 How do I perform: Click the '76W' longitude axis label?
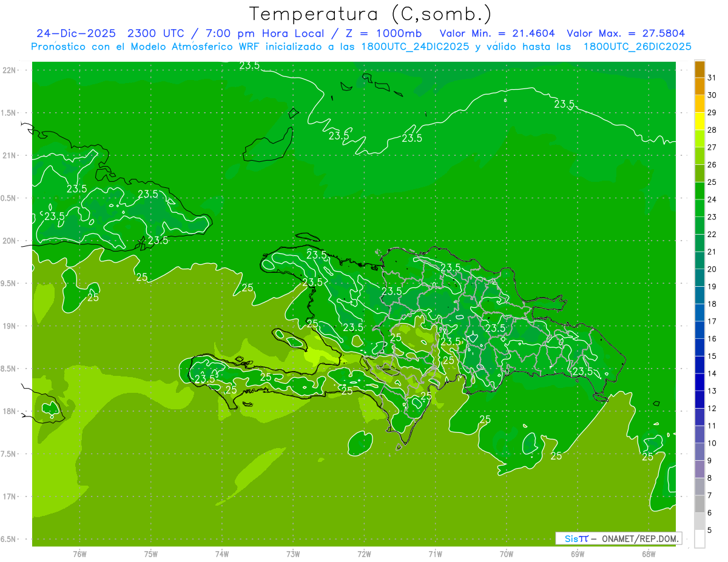79,554
